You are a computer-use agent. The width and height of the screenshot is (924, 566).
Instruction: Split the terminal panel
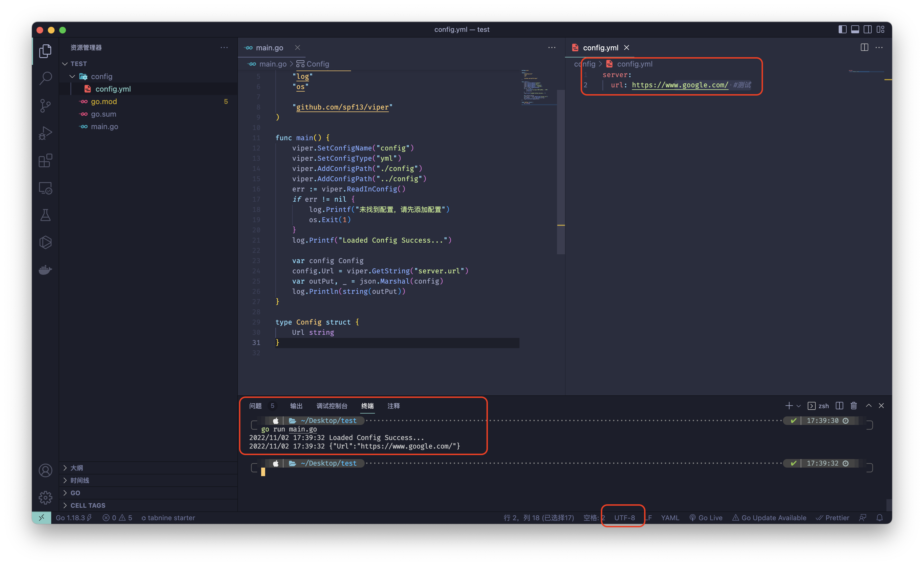click(839, 406)
